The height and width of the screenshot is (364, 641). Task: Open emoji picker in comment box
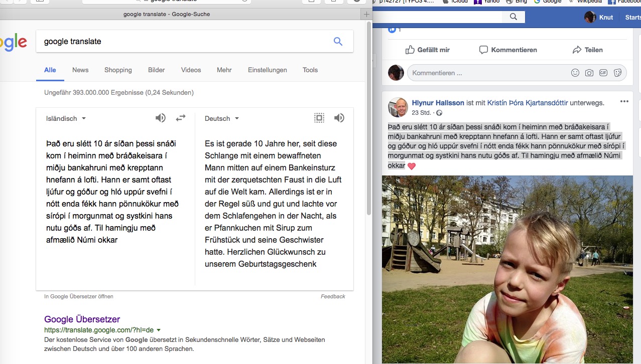coord(575,73)
